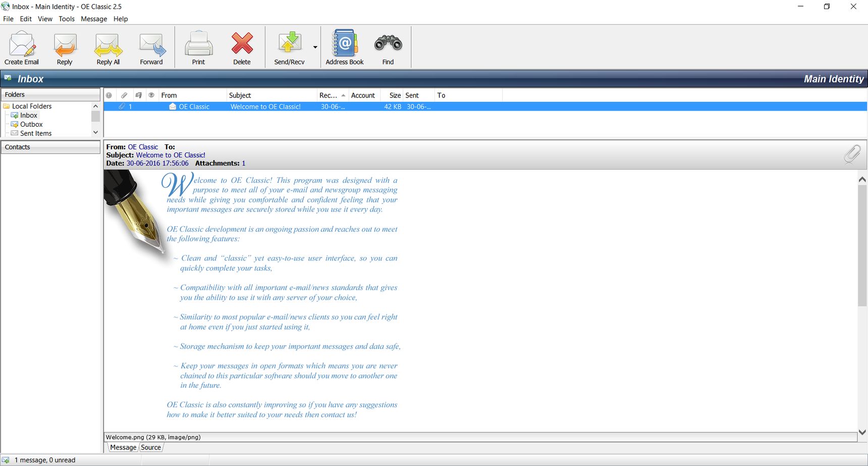868x466 pixels.
Task: Click the priority column header icon
Action: [x=108, y=95]
